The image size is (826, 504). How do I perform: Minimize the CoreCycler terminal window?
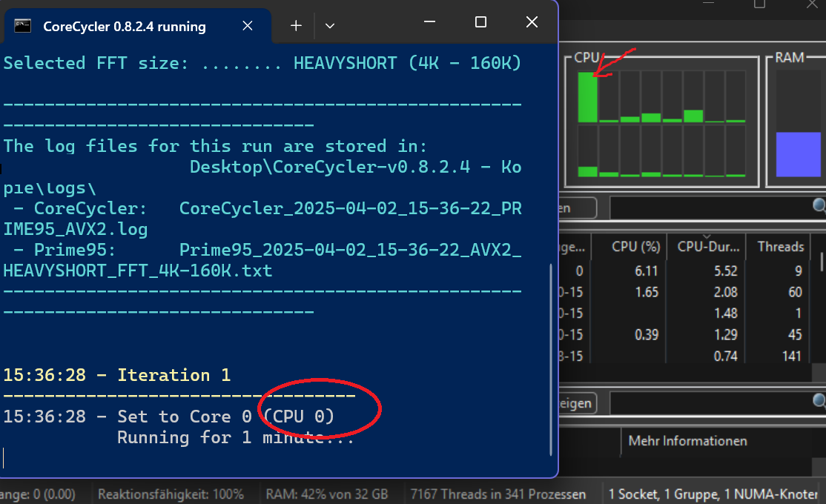[430, 22]
